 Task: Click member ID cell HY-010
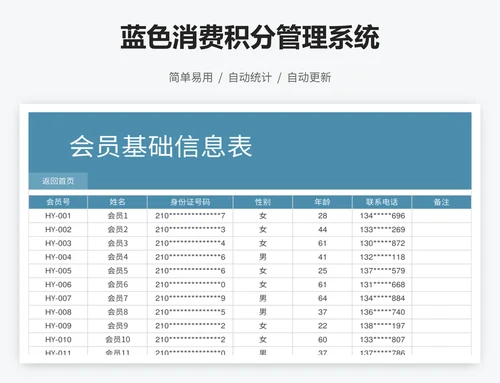[58, 340]
